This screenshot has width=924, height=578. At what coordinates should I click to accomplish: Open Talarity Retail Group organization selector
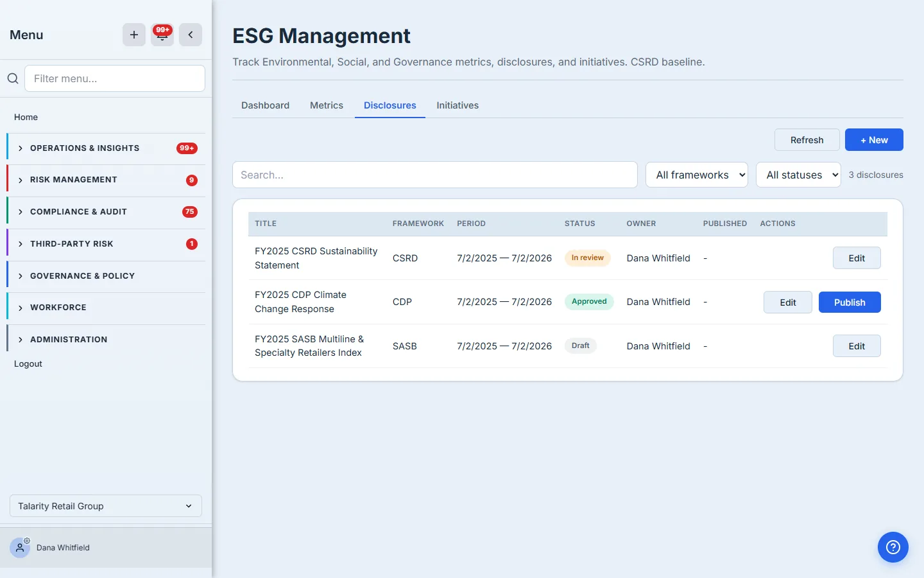tap(106, 506)
